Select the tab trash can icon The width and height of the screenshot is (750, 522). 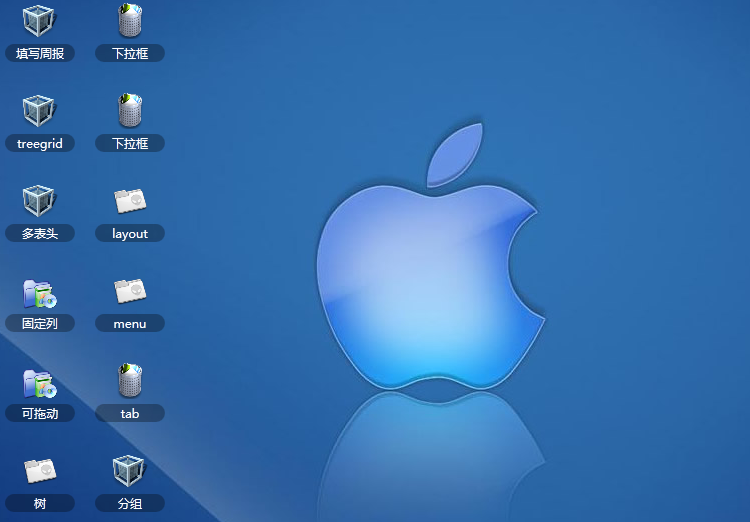pos(130,380)
